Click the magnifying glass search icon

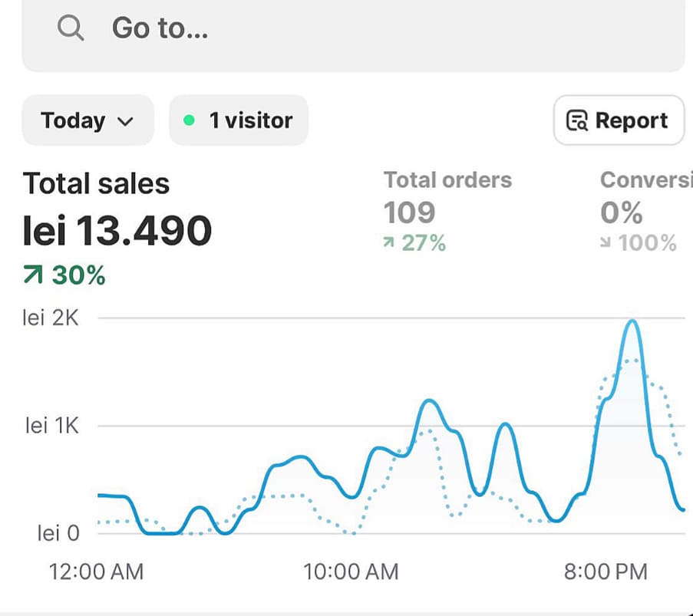tap(71, 28)
